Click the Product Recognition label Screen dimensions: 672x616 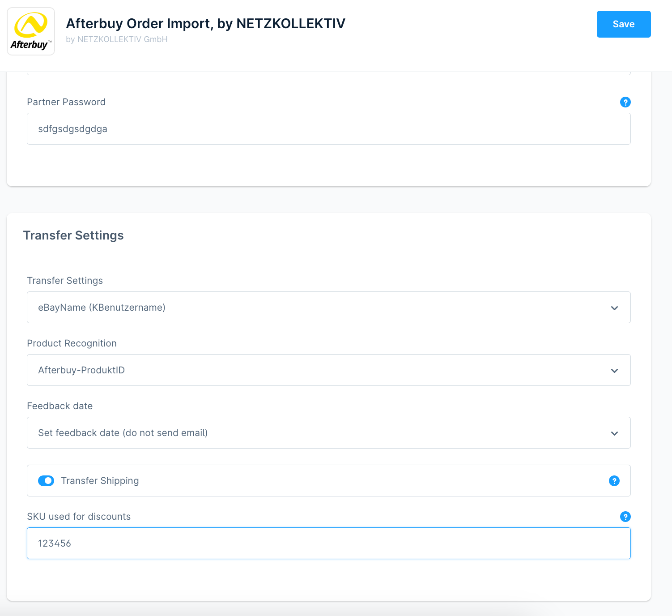point(72,343)
